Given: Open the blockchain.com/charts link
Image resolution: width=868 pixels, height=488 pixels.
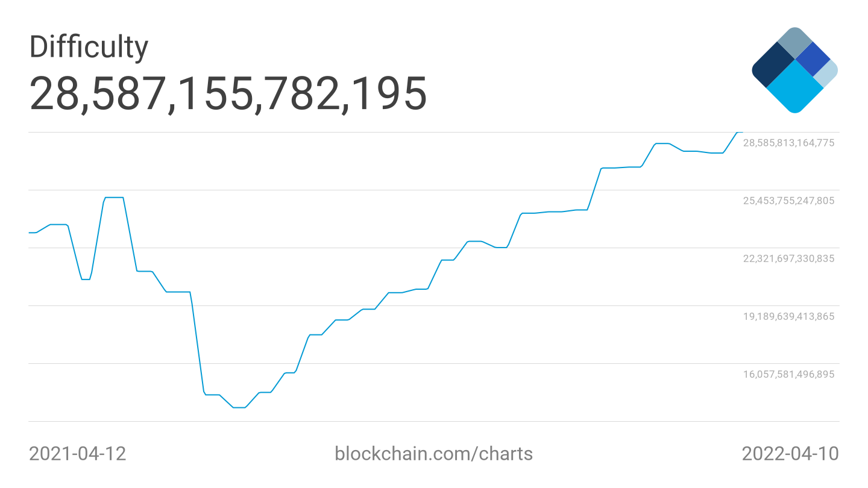Looking at the screenshot, I should pos(433,453).
